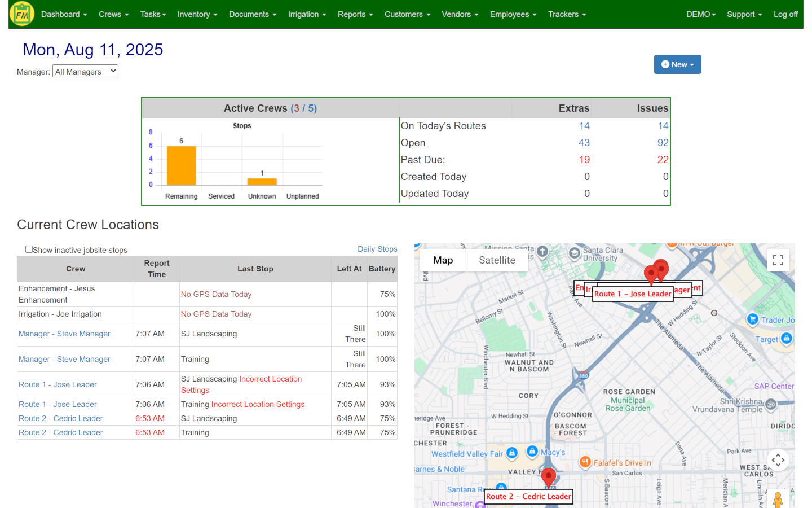Click the Active Crews header
This screenshot has height=508, width=812.
pyautogui.click(x=270, y=108)
